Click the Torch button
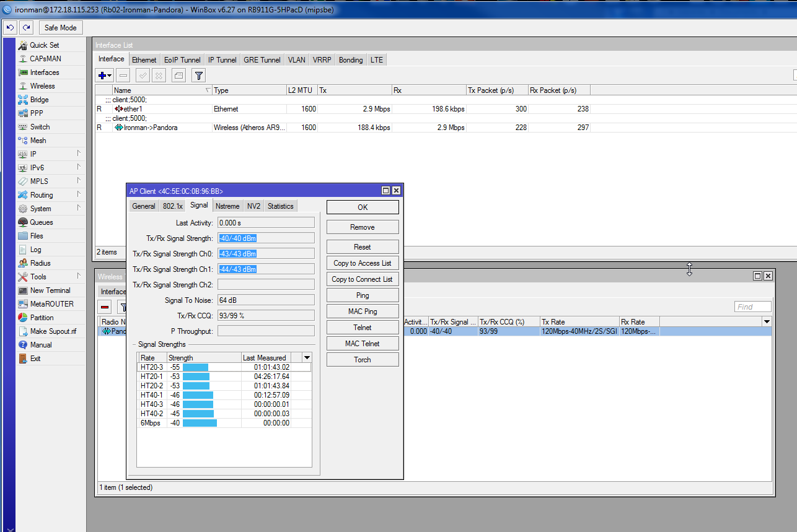This screenshot has height=532, width=797. click(363, 360)
